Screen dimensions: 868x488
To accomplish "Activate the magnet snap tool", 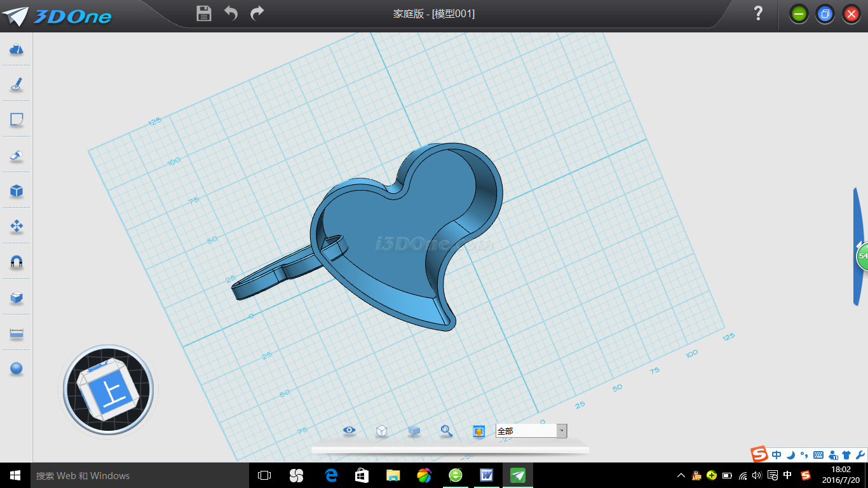I will [x=17, y=262].
